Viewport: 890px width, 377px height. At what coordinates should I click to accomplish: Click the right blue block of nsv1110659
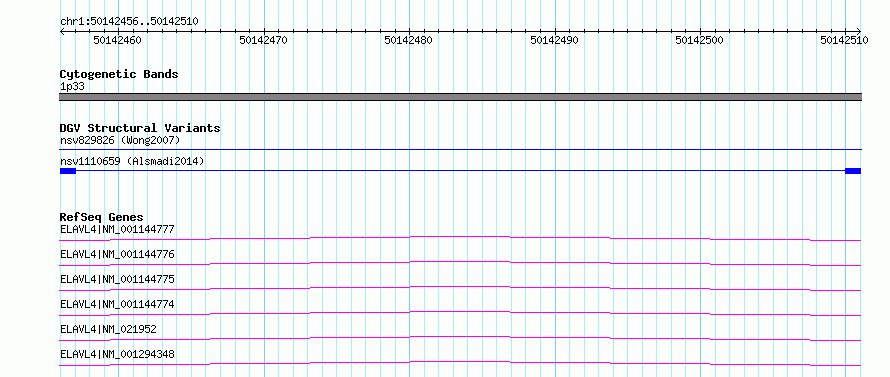point(853,171)
